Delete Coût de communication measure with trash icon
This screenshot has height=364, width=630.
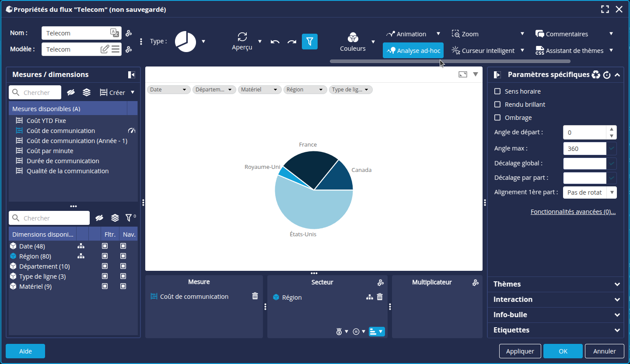click(255, 296)
